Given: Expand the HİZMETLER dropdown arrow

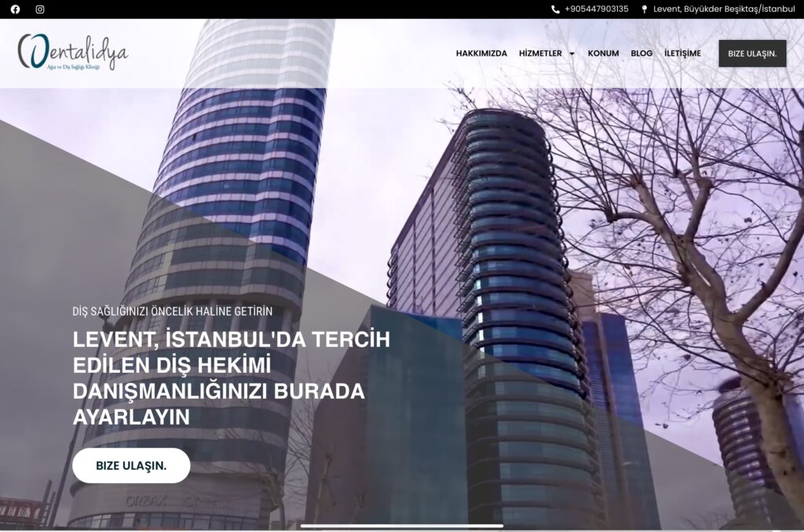Looking at the screenshot, I should (x=572, y=54).
